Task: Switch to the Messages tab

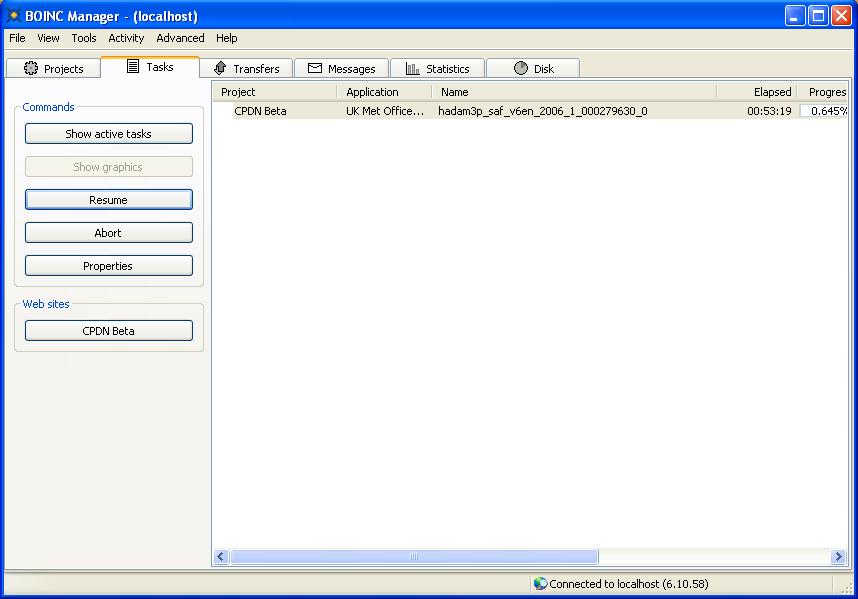Action: click(x=341, y=68)
